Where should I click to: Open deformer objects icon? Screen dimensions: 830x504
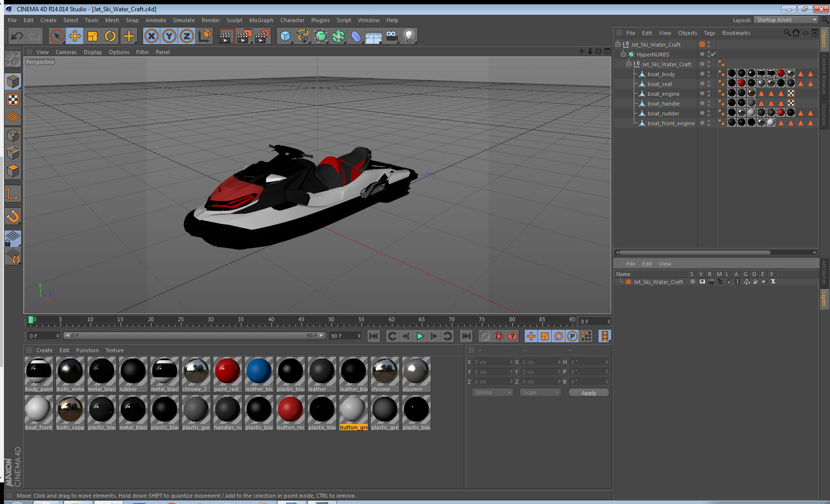356,36
